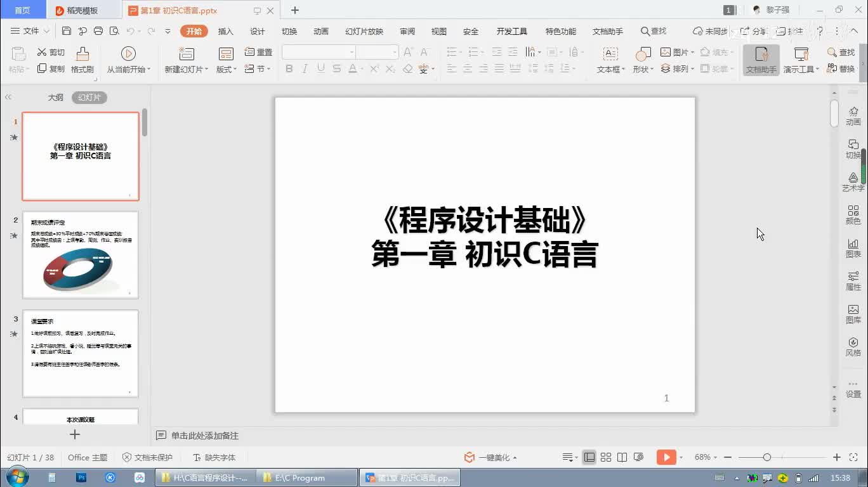Screen dimensions: 868x487
Task: Click the zoom slider handle
Action: (767, 457)
